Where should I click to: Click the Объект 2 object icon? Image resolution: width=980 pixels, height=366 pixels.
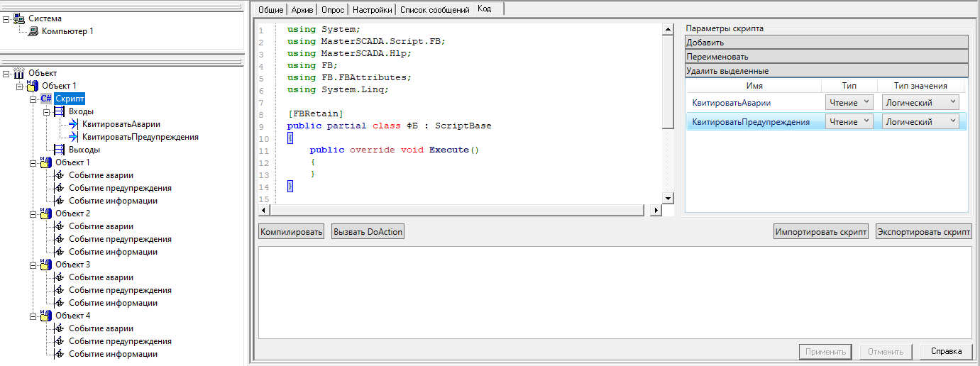click(46, 213)
